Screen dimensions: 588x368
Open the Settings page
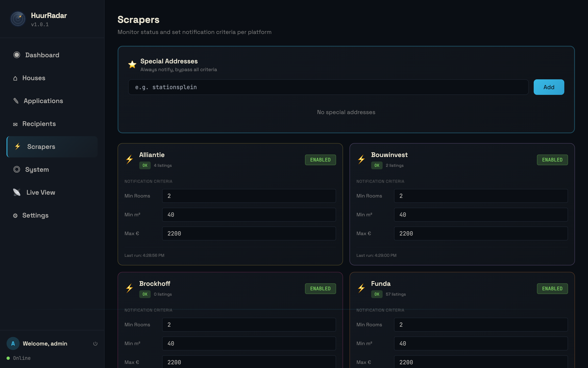pyautogui.click(x=52, y=215)
